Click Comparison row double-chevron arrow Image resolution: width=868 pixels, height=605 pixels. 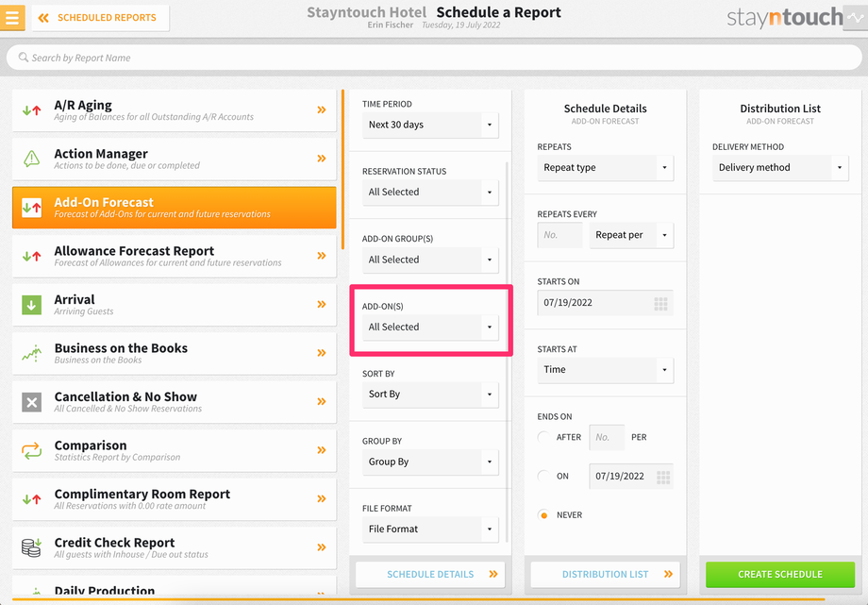[322, 450]
